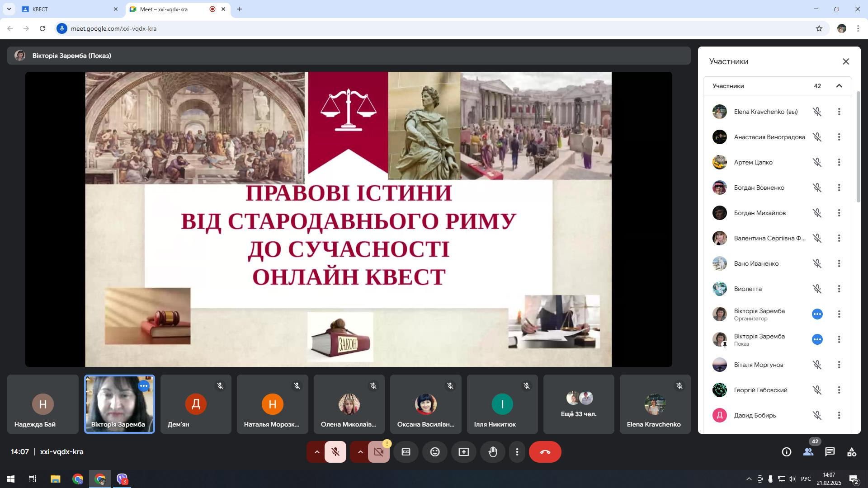Expand audio settings arrow beside microphone

(317, 452)
